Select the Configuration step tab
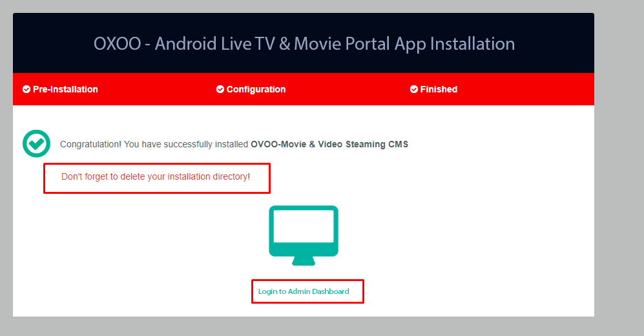Image resolution: width=644 pixels, height=336 pixels. point(251,89)
